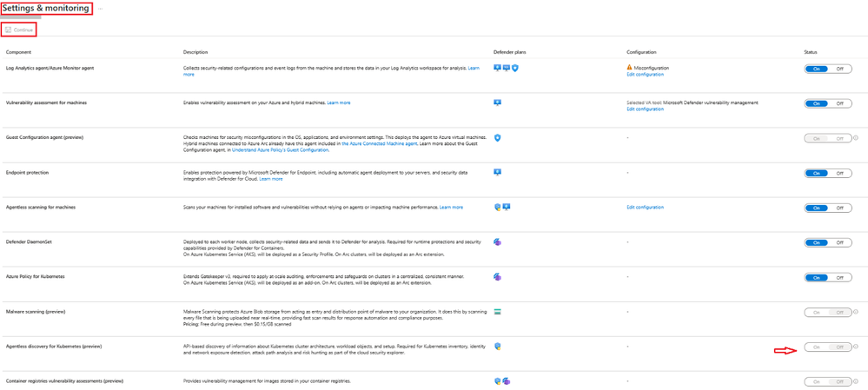868x390 pixels.
Task: Select Vulnerability assessment for machines component name
Action: coord(46,102)
